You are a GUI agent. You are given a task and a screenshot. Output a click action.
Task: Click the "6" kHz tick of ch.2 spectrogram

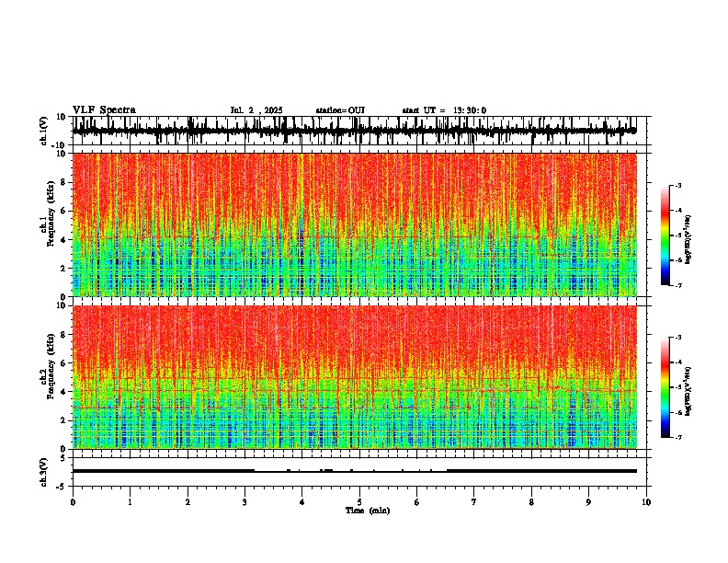63,363
